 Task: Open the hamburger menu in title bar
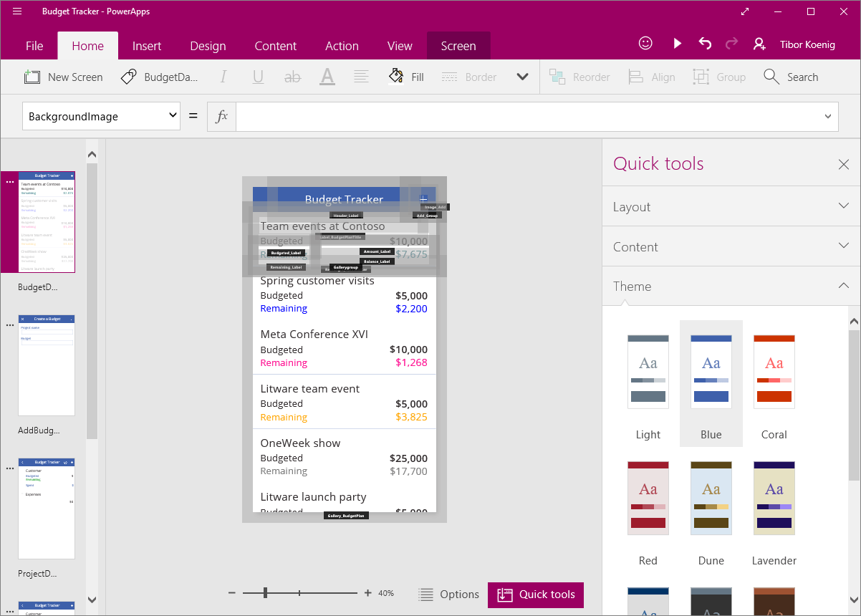click(17, 11)
